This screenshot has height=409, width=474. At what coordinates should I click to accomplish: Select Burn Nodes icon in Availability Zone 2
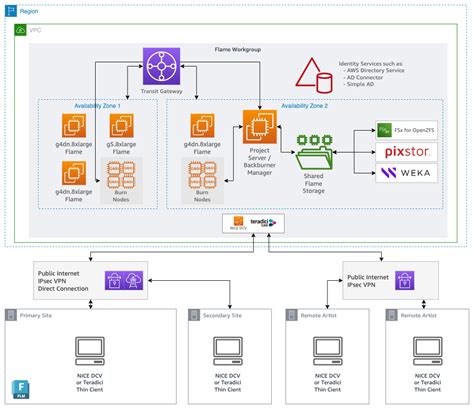202,175
